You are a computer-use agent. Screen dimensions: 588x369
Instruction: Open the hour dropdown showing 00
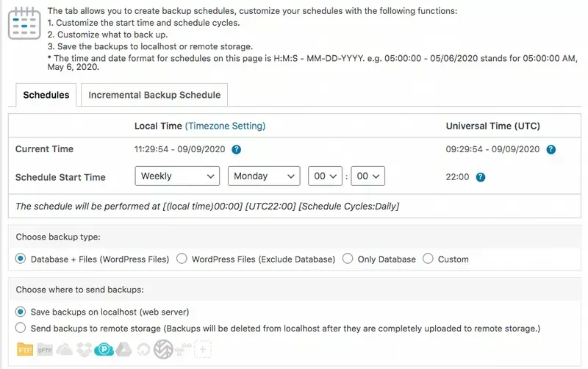(325, 176)
